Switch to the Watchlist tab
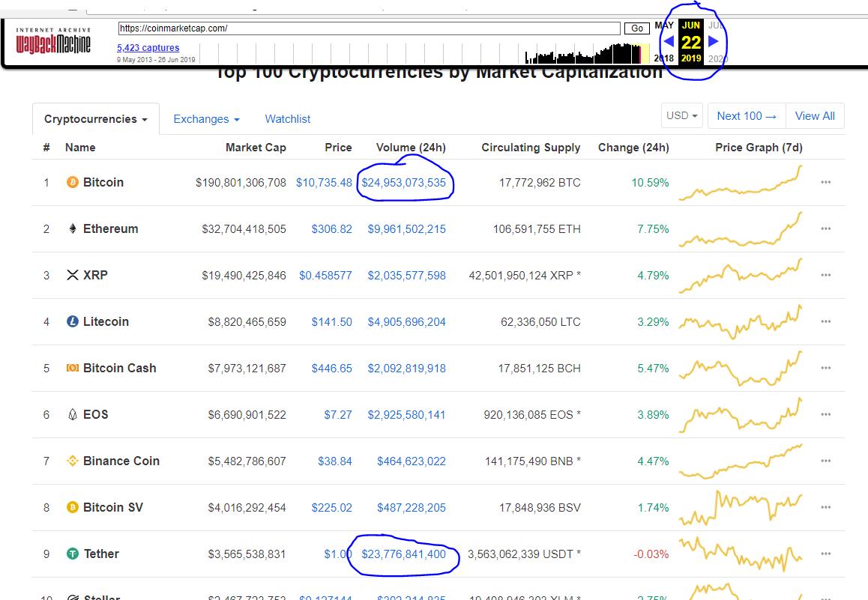The height and width of the screenshot is (600, 868). [x=287, y=119]
